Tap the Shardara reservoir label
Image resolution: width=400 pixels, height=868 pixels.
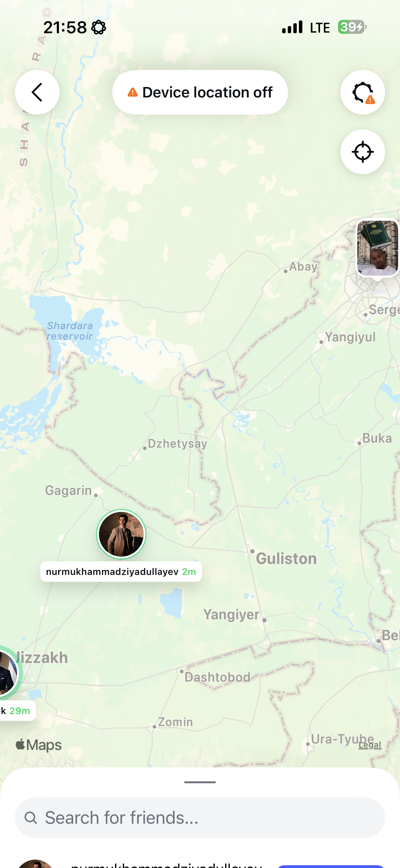[70, 331]
